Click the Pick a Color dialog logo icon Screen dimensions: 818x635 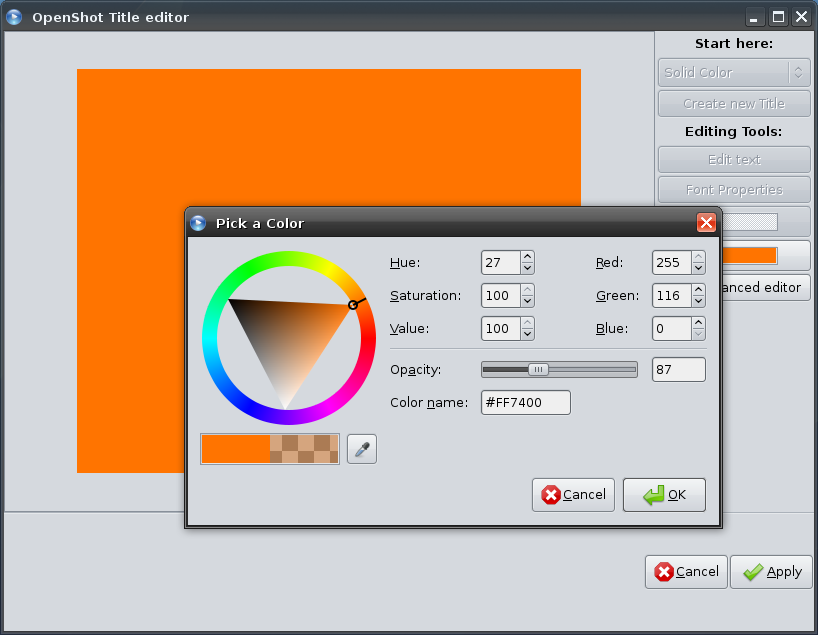(198, 223)
